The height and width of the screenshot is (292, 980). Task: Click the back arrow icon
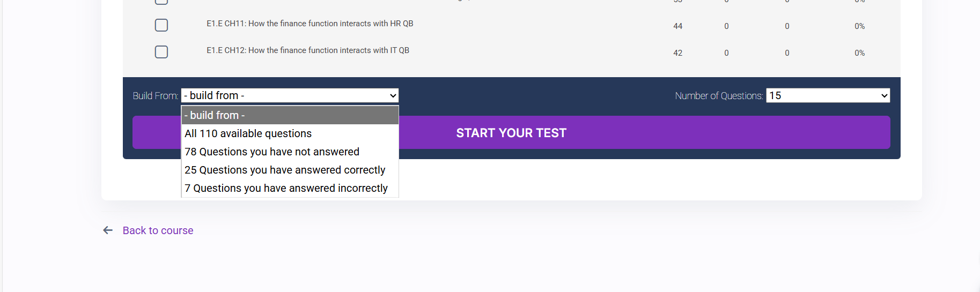click(108, 230)
